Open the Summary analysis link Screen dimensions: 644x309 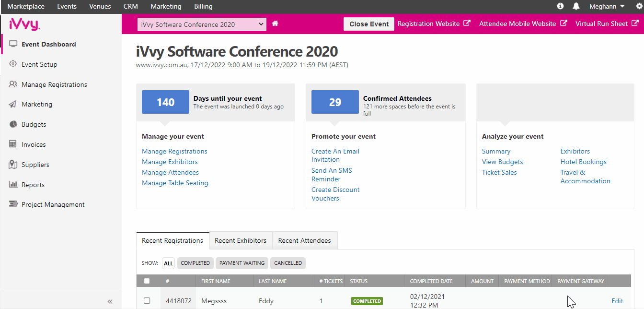tap(496, 151)
